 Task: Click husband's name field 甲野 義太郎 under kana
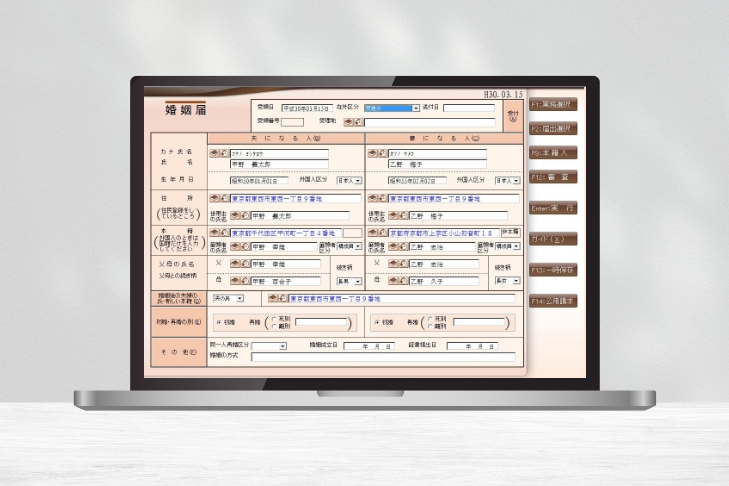(279, 164)
